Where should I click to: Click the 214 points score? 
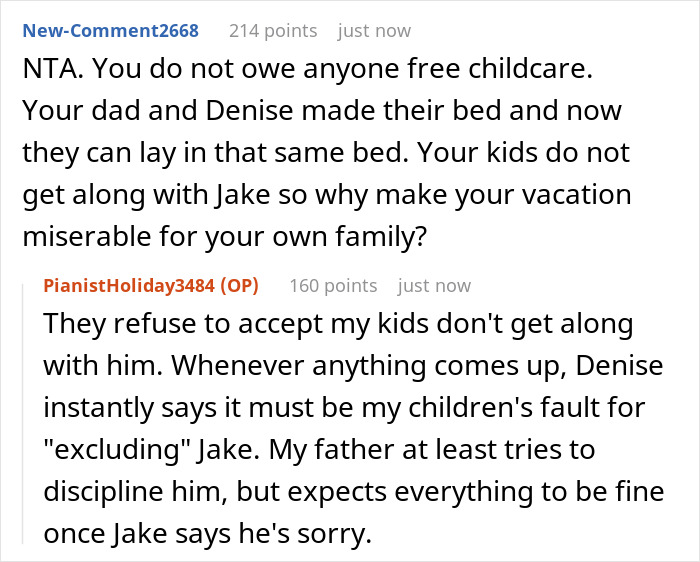[x=273, y=31]
